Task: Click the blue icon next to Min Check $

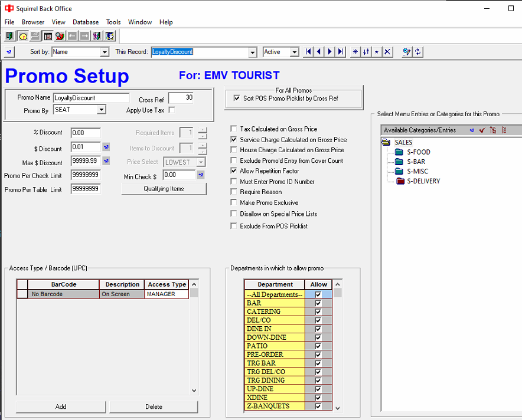Action: click(x=201, y=175)
